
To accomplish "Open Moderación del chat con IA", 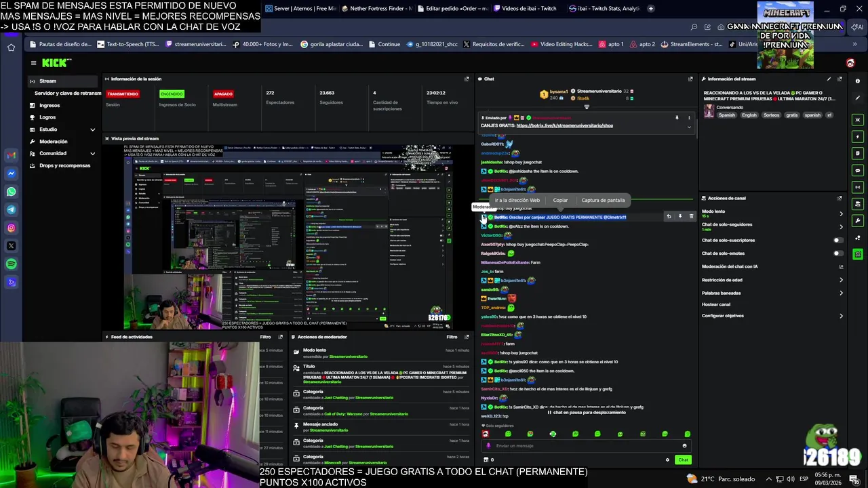I will [772, 266].
